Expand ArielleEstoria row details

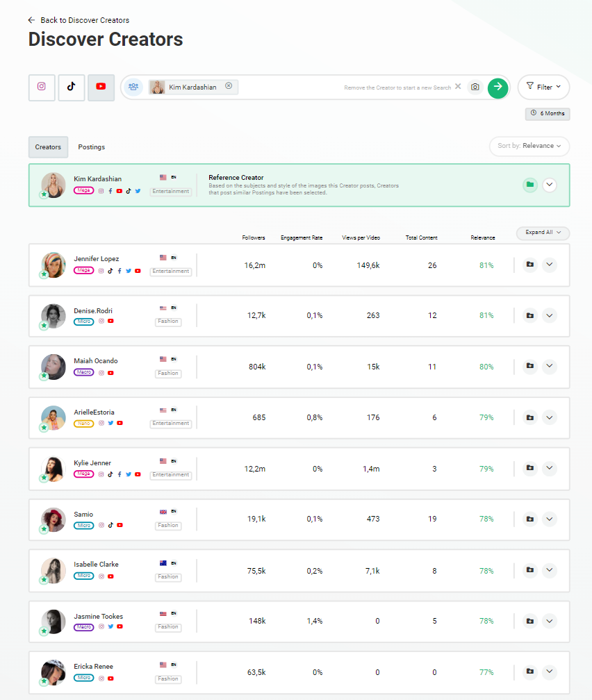tap(550, 417)
